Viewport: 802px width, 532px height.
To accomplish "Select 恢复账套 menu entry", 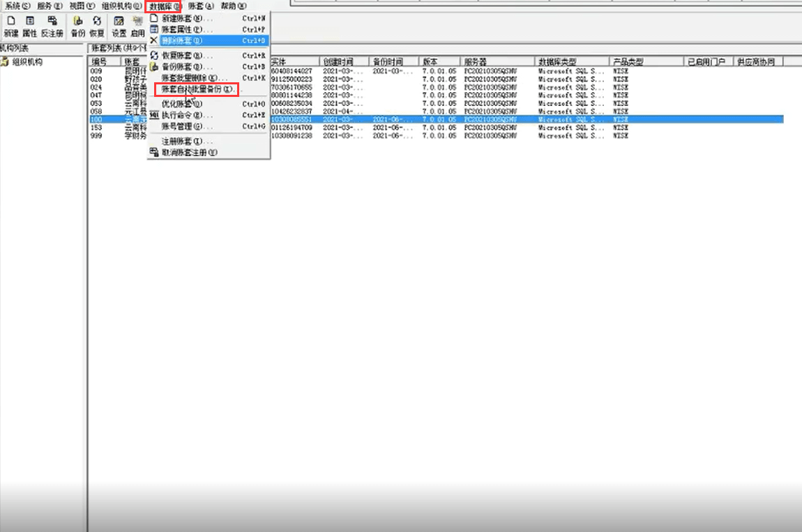I will coord(183,55).
